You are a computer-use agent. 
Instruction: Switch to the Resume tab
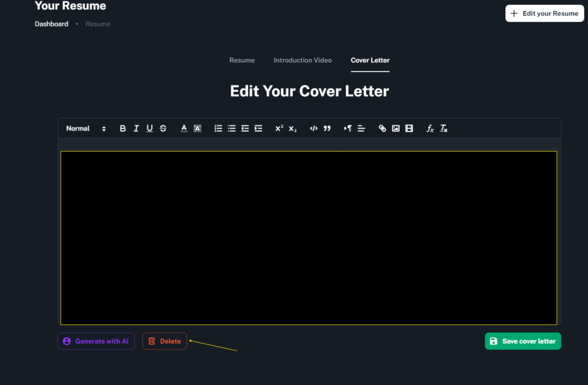pos(242,60)
